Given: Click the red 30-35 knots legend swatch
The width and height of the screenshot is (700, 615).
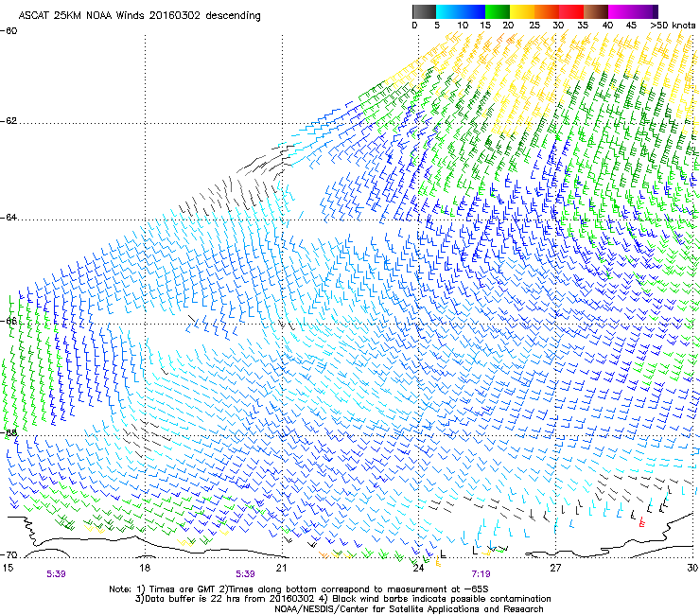Looking at the screenshot, I should click(571, 11).
